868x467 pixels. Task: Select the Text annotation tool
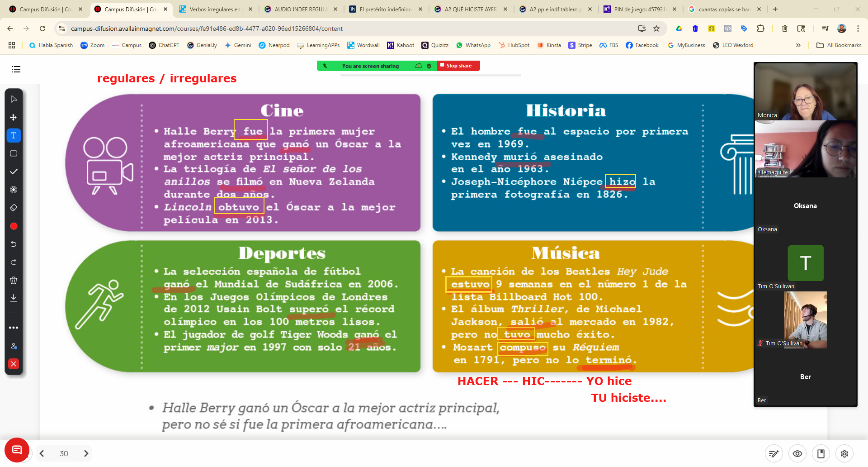[14, 135]
